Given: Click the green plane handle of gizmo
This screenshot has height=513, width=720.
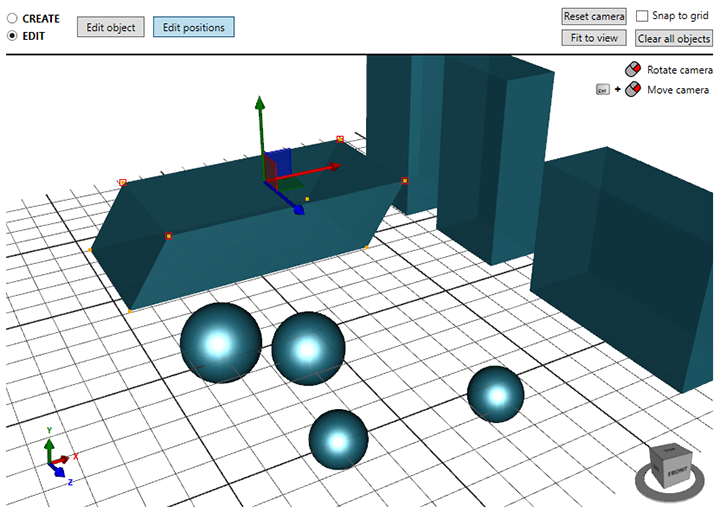Looking at the screenshot, I should click(288, 185).
